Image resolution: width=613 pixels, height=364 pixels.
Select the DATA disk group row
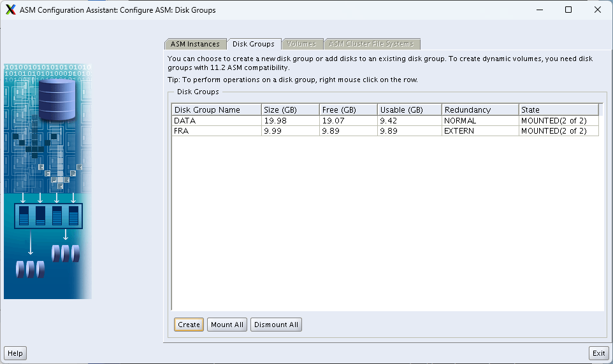click(x=385, y=121)
